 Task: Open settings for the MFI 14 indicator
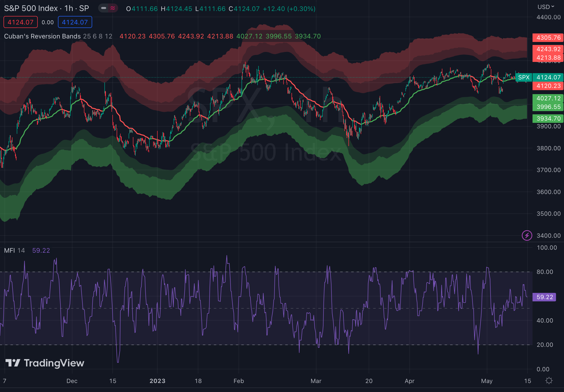pos(14,250)
